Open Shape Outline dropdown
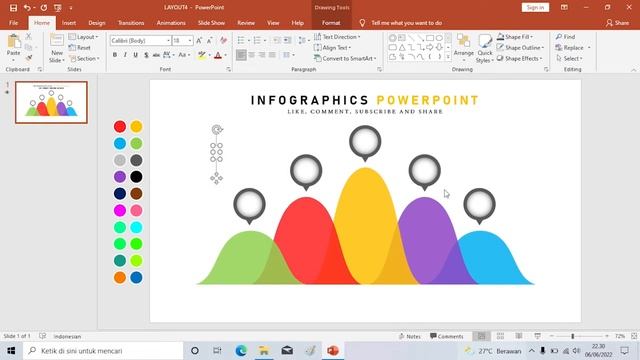 click(x=520, y=47)
